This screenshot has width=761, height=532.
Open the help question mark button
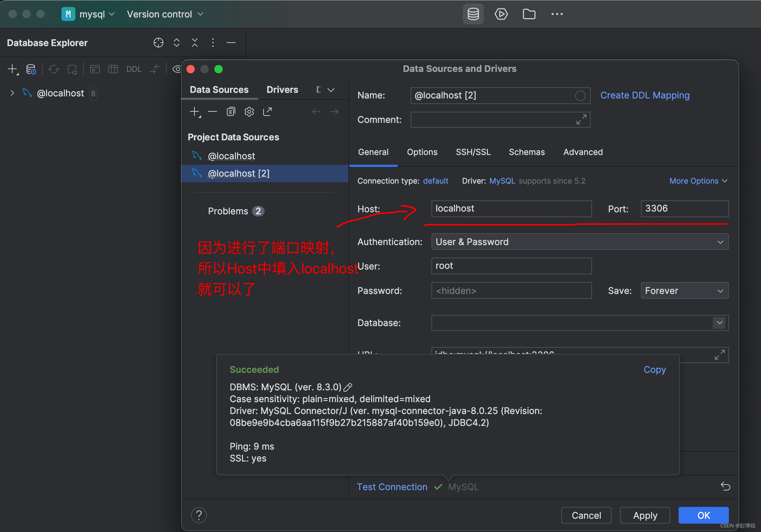coord(199,515)
